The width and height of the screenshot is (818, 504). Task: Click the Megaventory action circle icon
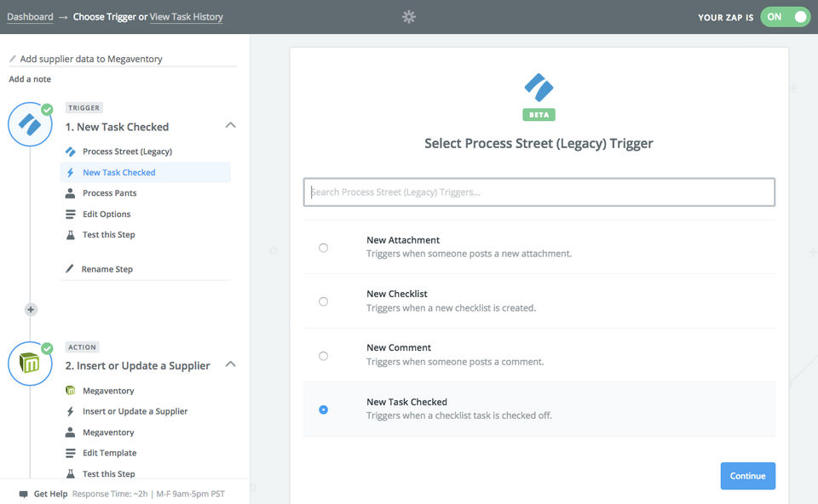point(30,364)
